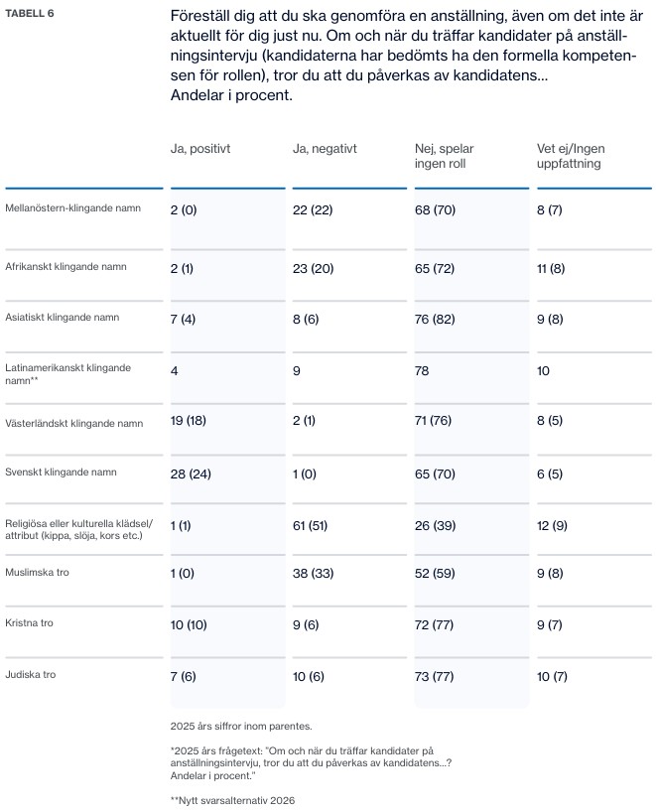Screen dimensions: 656x812
Task: Click the '2025 års siffror inom parentes' footnote
Action: 241,727
